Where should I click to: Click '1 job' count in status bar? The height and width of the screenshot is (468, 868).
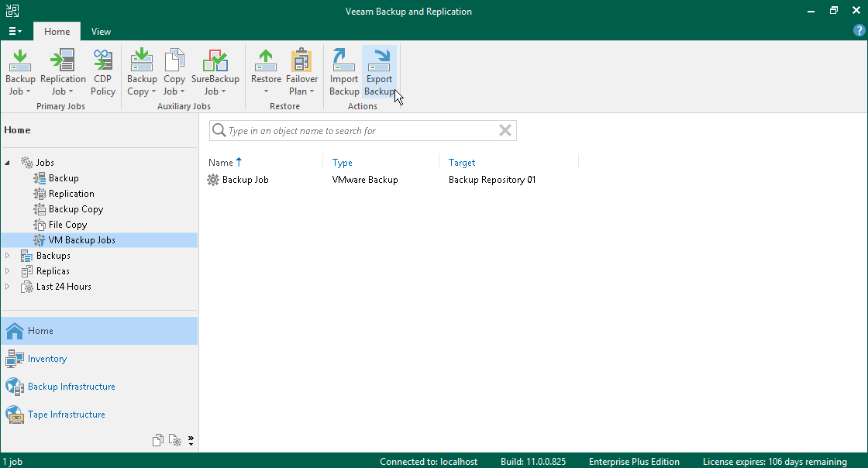(x=12, y=461)
